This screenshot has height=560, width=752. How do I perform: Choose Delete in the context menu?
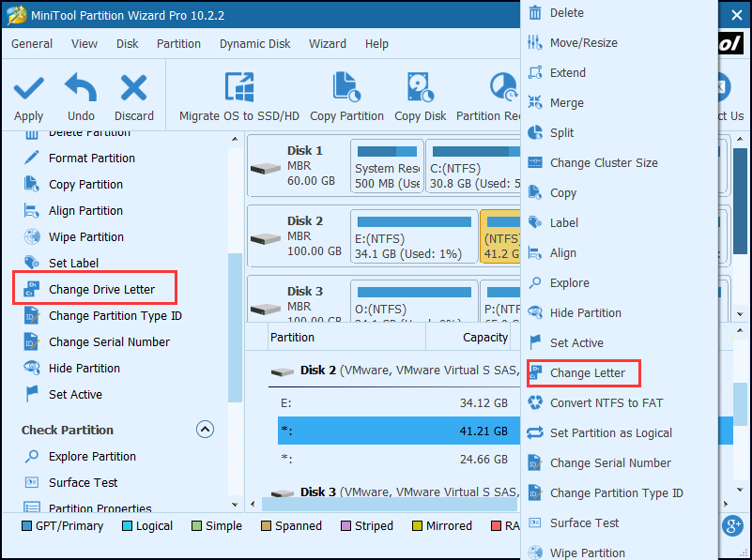point(566,13)
